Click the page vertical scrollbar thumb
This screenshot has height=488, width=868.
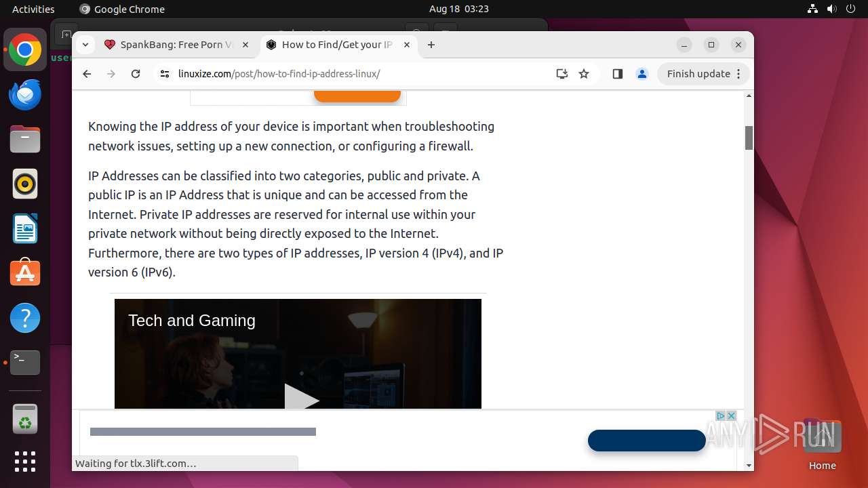click(749, 138)
